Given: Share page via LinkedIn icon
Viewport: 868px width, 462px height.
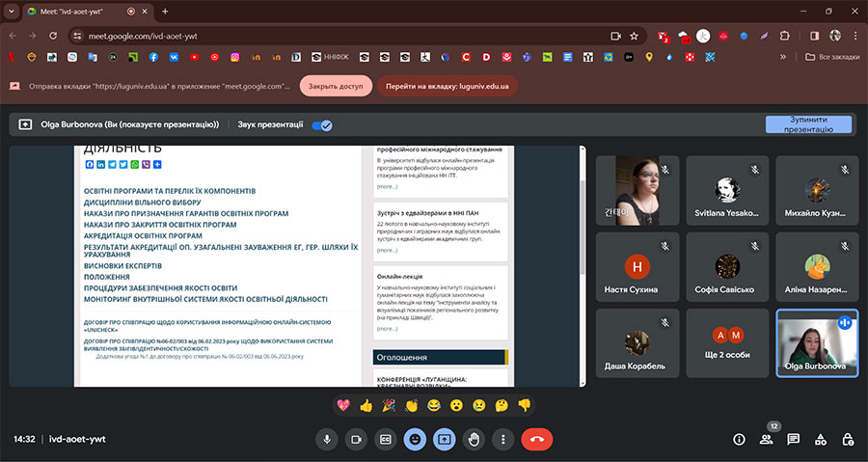Looking at the screenshot, I should (x=100, y=164).
